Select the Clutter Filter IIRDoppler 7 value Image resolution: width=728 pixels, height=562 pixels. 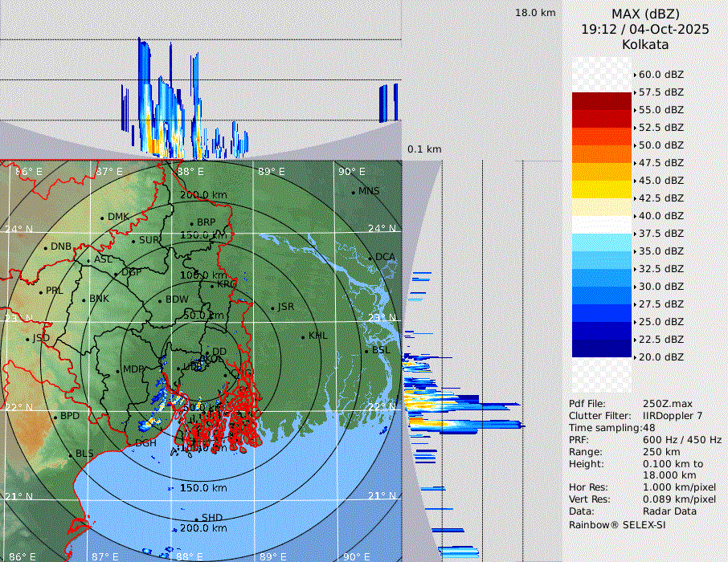[x=673, y=416]
